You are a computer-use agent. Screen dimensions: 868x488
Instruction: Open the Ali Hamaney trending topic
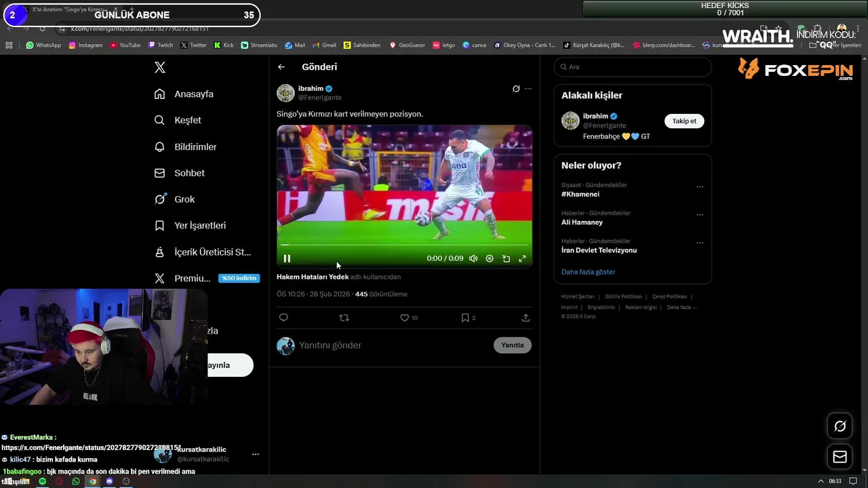point(582,222)
